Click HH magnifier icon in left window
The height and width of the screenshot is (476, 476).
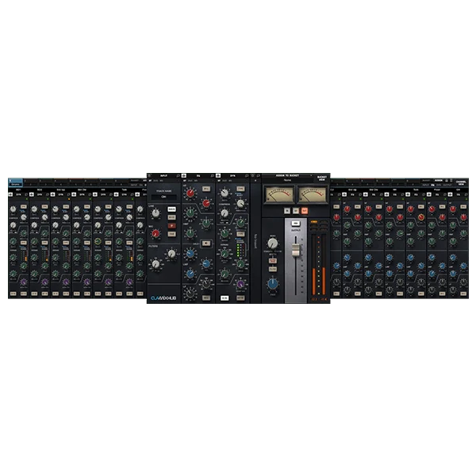[111, 194]
